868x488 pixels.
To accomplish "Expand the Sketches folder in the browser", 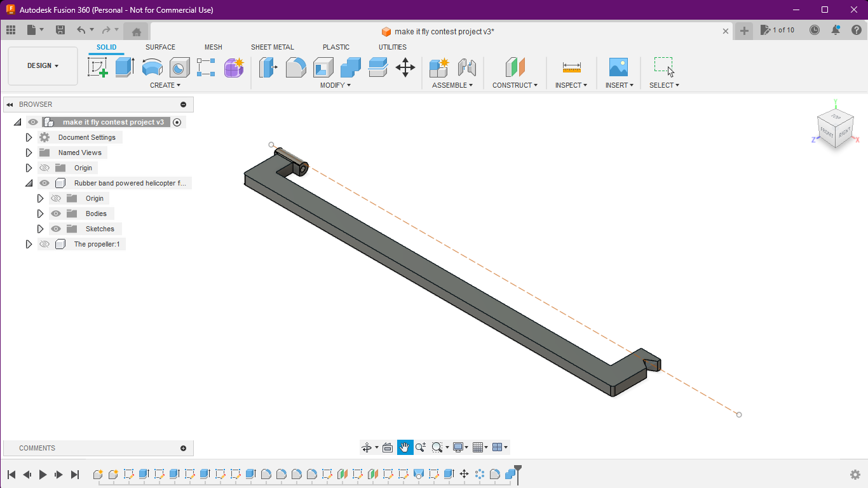I will pos(40,228).
